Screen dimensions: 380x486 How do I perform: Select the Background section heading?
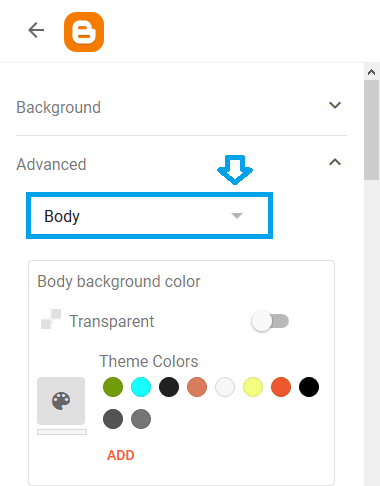pos(58,108)
